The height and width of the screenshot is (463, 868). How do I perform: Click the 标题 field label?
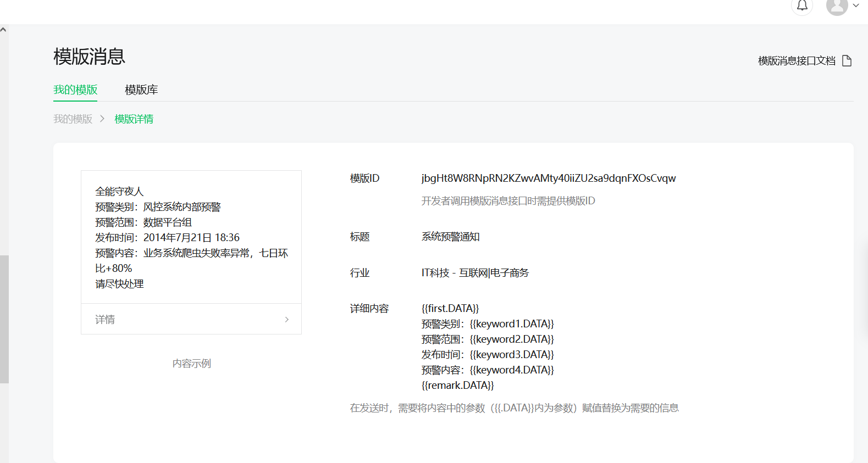(x=360, y=237)
